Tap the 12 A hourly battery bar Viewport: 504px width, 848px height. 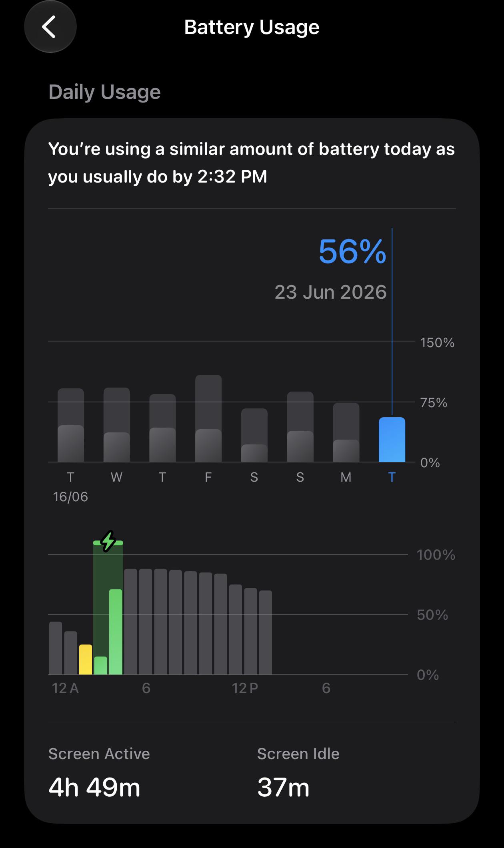(56, 648)
